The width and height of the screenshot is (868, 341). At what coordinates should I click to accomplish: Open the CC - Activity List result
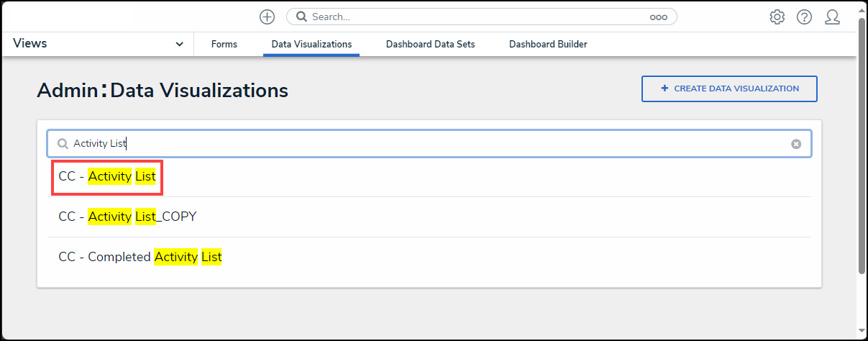[x=107, y=176]
